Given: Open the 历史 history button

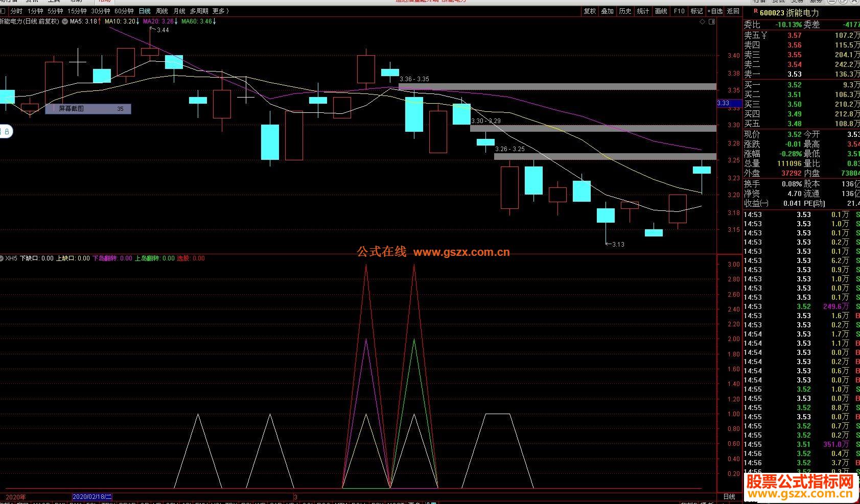Looking at the screenshot, I should click(x=625, y=11).
